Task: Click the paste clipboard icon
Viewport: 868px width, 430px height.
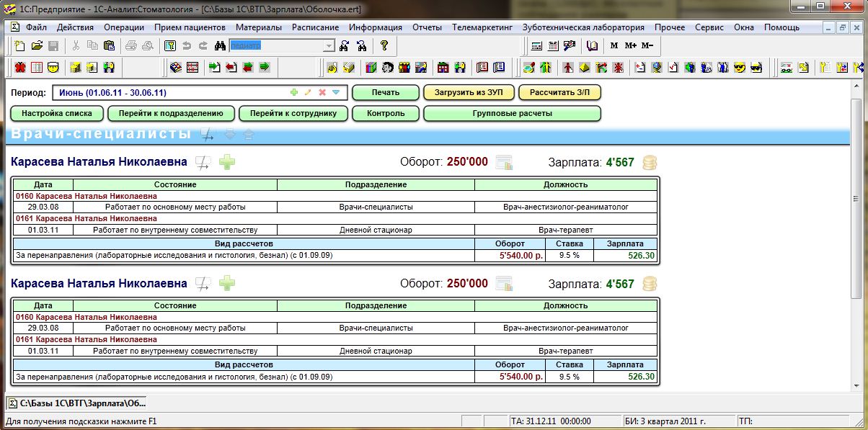Action: (109, 46)
